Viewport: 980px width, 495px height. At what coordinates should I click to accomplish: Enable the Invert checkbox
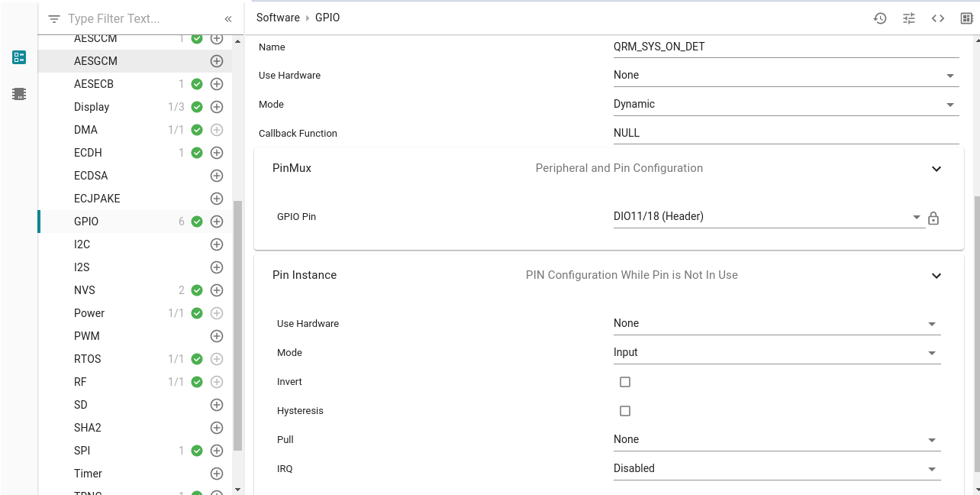625,382
